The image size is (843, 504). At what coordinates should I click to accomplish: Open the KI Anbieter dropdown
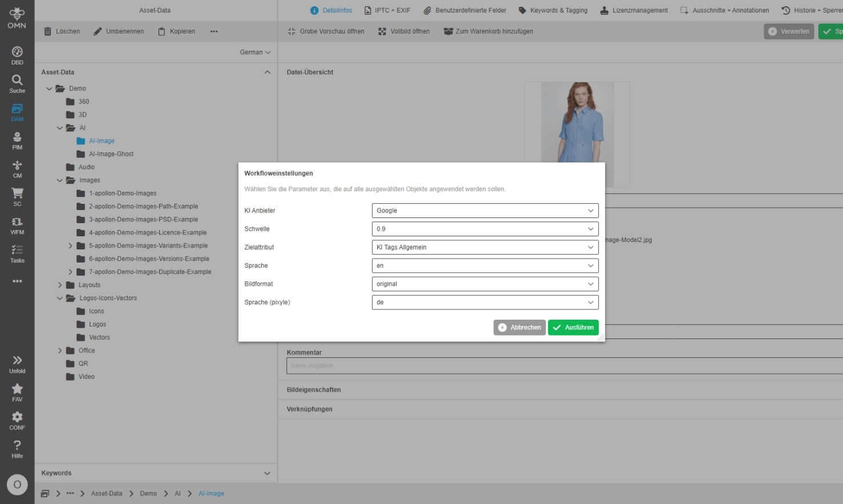(485, 211)
